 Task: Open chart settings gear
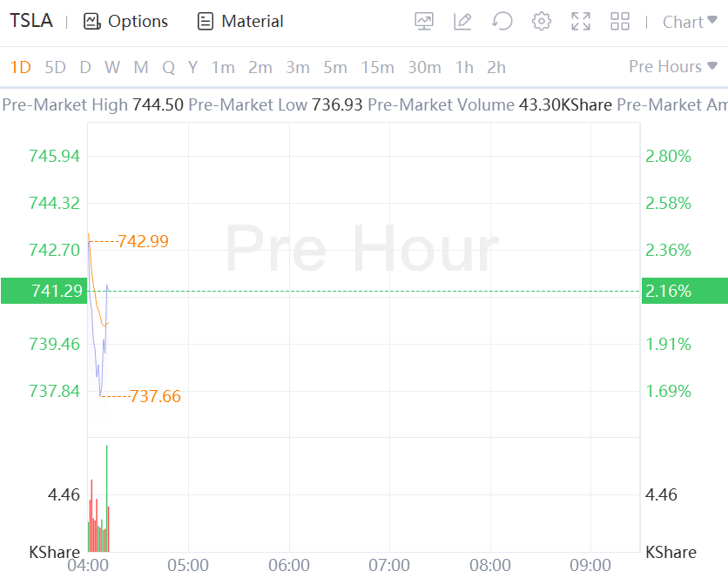click(x=542, y=22)
